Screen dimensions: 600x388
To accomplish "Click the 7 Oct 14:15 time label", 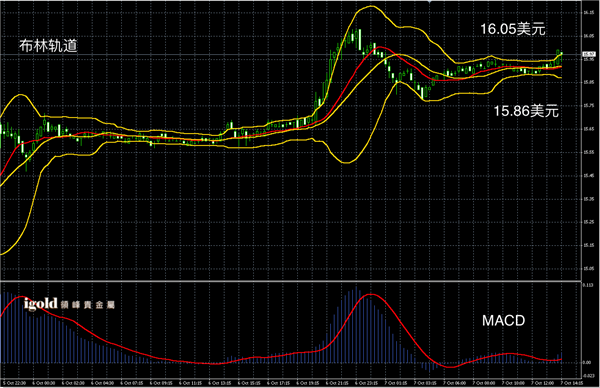I will [572, 383].
